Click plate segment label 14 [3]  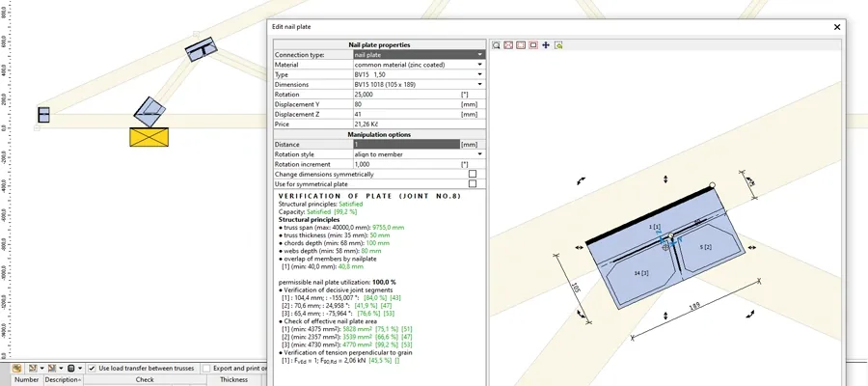641,272
